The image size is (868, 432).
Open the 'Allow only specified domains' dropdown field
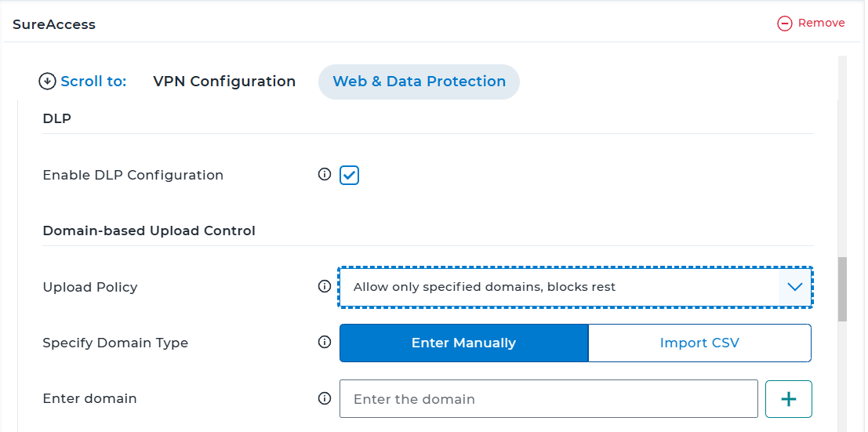(x=576, y=287)
